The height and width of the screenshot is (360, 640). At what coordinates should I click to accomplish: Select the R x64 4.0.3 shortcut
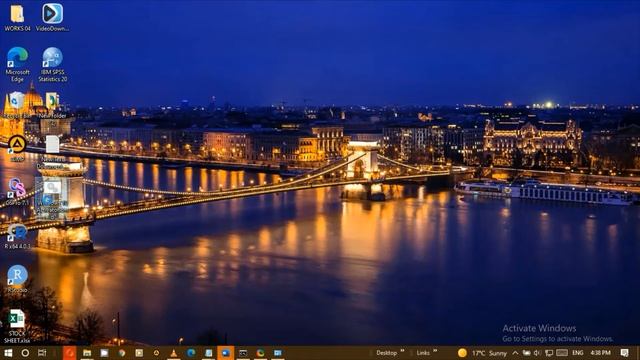tap(17, 237)
